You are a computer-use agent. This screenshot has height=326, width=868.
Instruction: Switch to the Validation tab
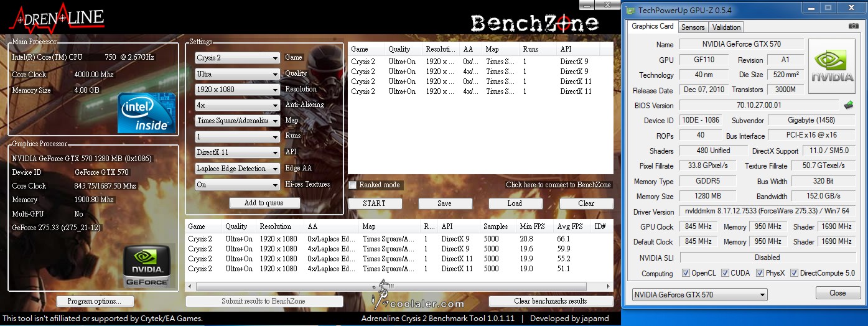[x=726, y=27]
